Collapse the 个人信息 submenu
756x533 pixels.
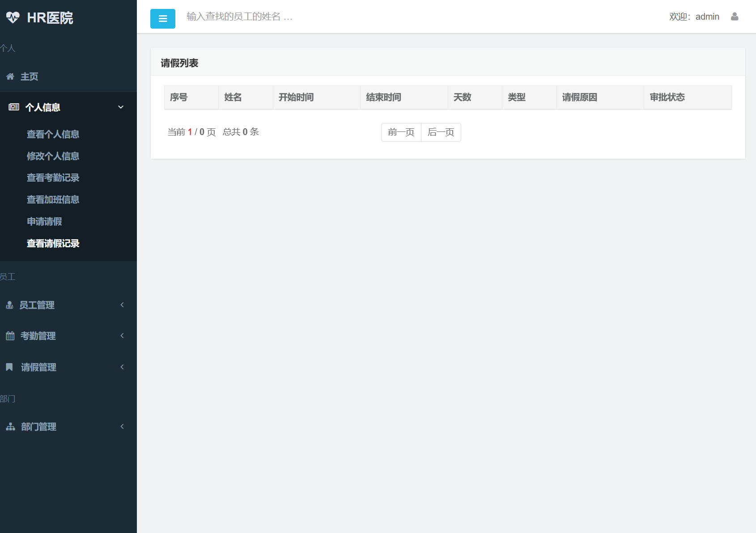[120, 107]
